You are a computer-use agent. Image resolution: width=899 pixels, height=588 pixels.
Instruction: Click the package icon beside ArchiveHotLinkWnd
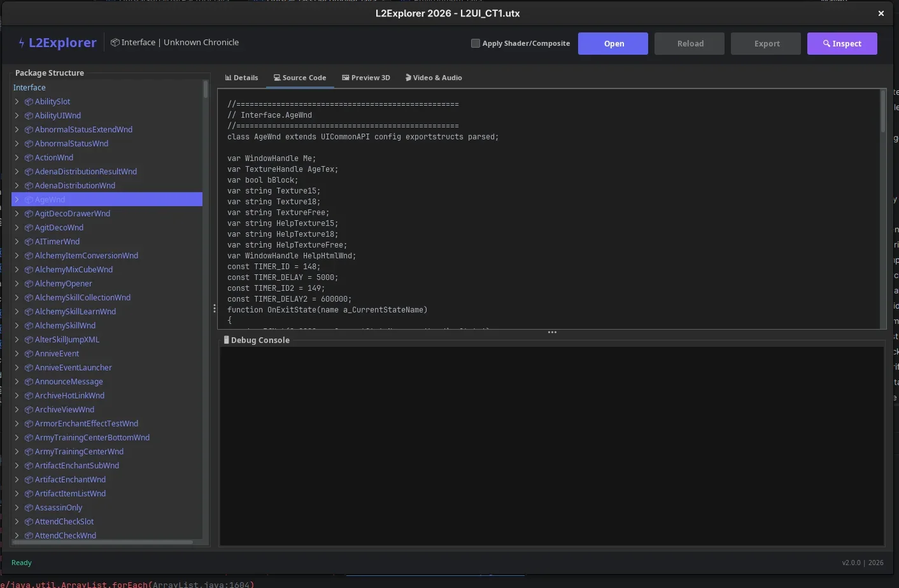point(29,396)
